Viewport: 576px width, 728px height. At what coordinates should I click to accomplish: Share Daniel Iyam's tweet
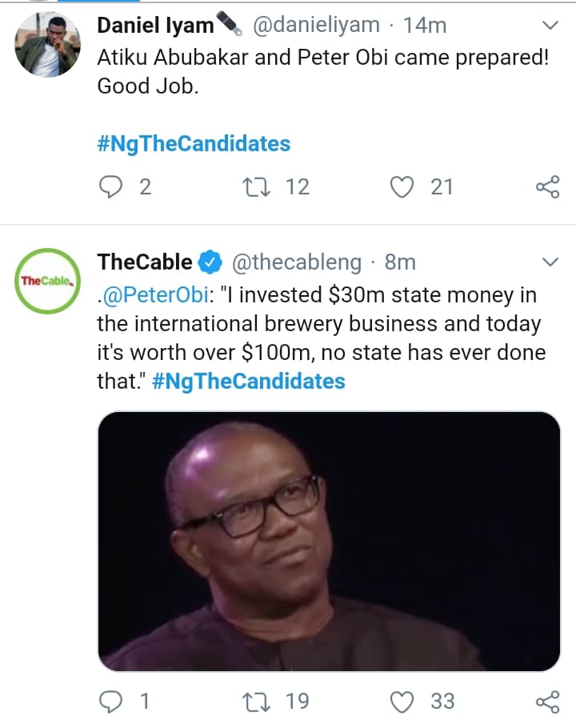pyautogui.click(x=547, y=187)
